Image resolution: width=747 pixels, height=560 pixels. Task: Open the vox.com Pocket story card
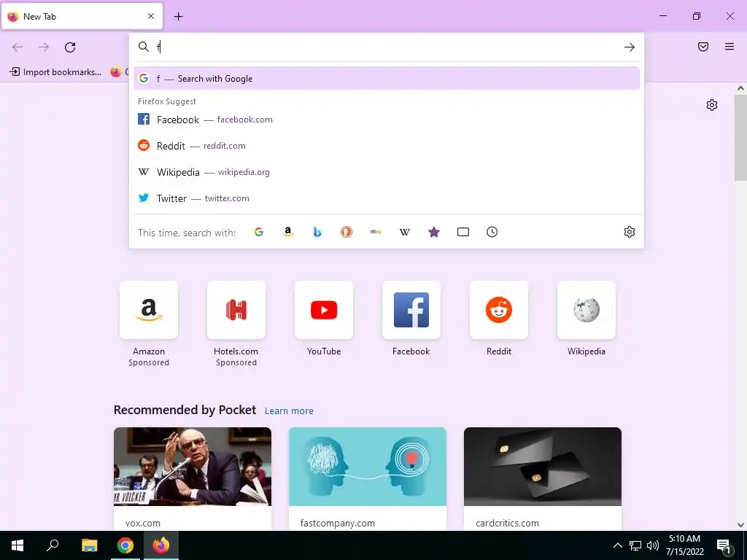[x=193, y=478]
